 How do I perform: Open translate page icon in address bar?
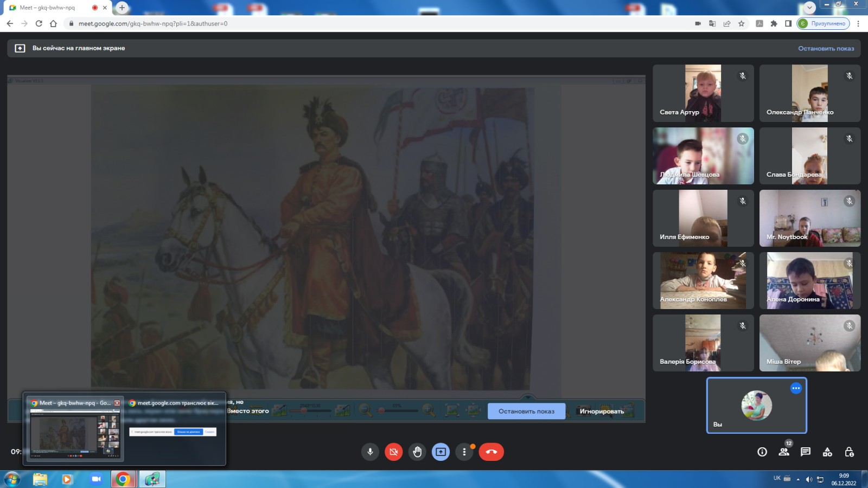click(x=712, y=23)
